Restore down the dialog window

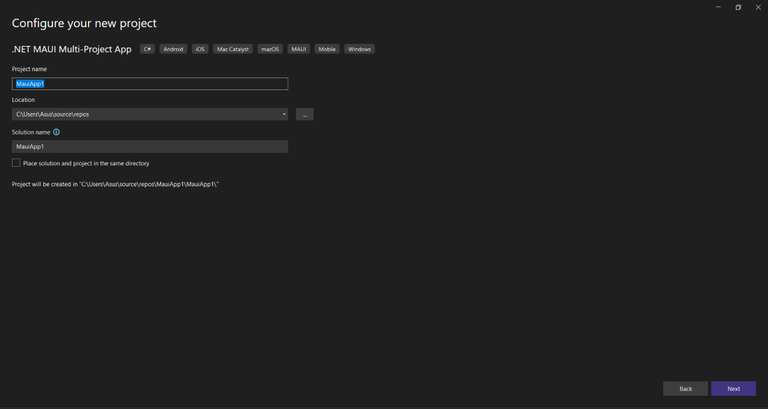point(738,7)
